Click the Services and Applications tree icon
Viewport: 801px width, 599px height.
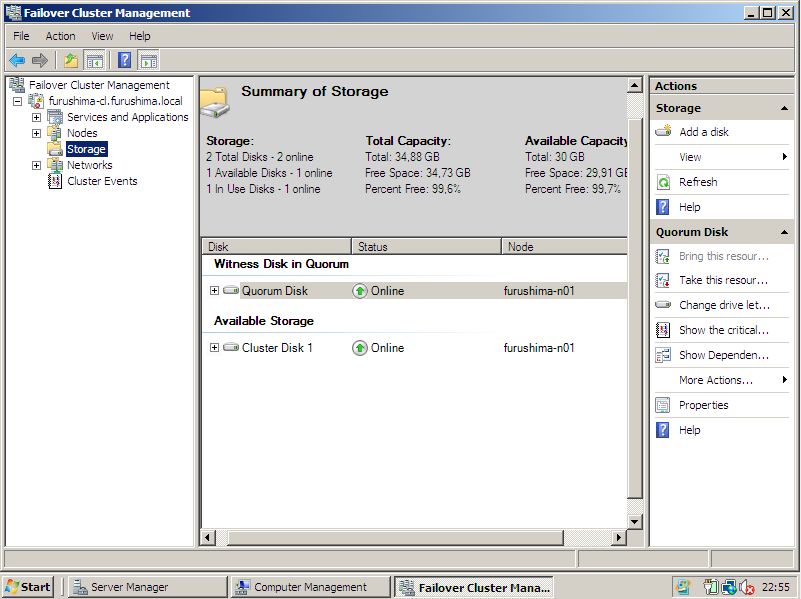pyautogui.click(x=55, y=117)
